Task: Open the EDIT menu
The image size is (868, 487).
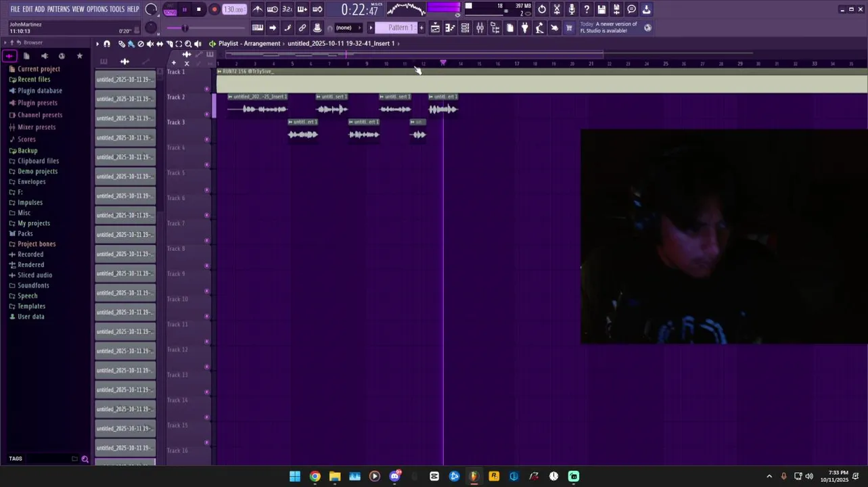Action: (x=28, y=9)
